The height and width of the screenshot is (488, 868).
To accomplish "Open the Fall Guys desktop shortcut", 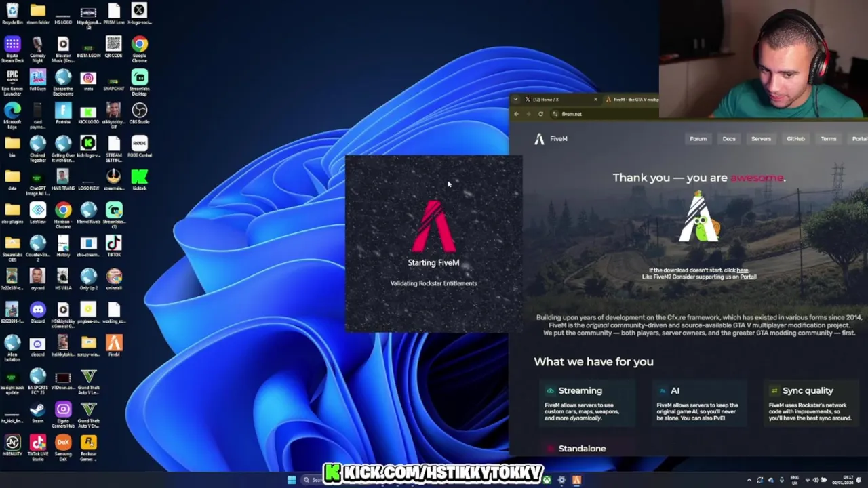I will (37, 81).
